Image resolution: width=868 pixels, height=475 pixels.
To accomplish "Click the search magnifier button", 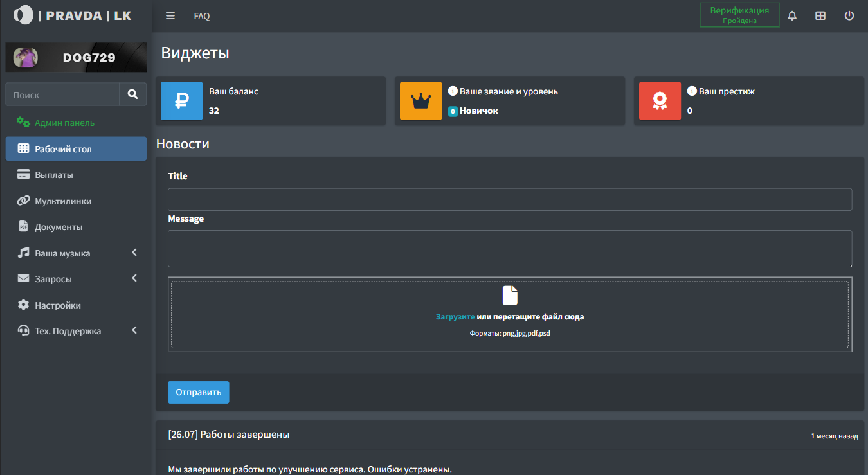I will pos(133,94).
